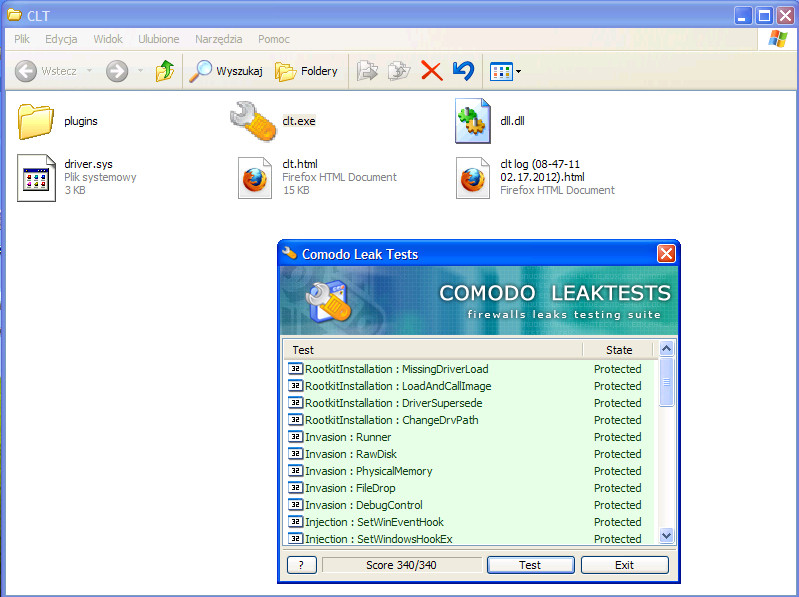Click the clt.html file name

click(x=300, y=164)
